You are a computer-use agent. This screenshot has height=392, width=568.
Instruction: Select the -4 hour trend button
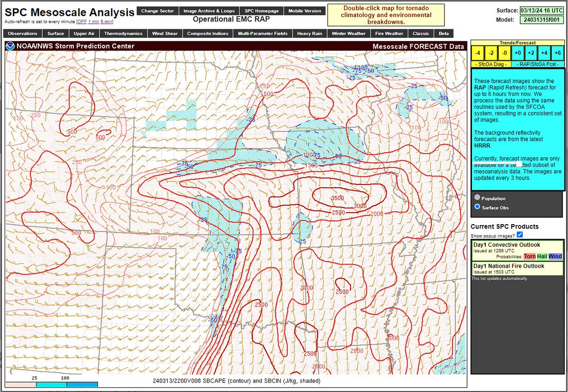point(479,52)
